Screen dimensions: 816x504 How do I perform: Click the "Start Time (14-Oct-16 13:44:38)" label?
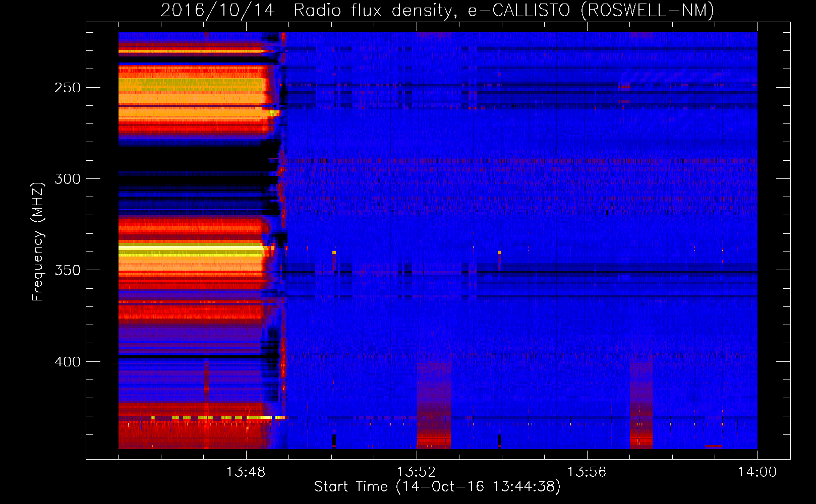click(x=437, y=486)
